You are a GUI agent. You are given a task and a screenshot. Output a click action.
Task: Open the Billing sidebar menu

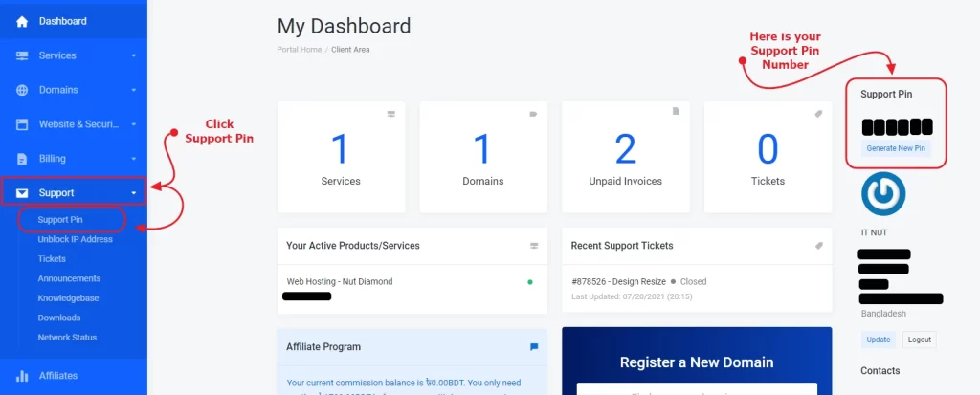click(74, 159)
